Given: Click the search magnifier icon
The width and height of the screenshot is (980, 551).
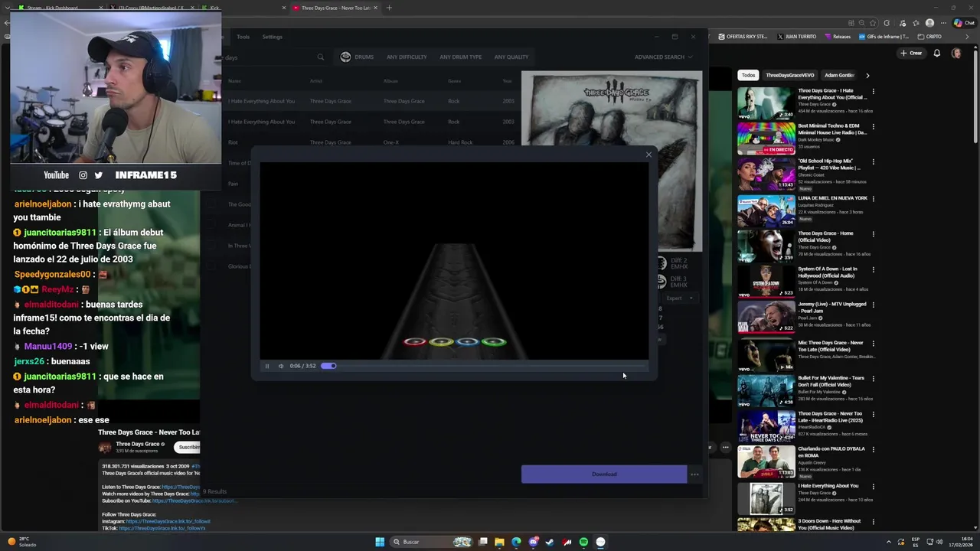Looking at the screenshot, I should 321,57.
